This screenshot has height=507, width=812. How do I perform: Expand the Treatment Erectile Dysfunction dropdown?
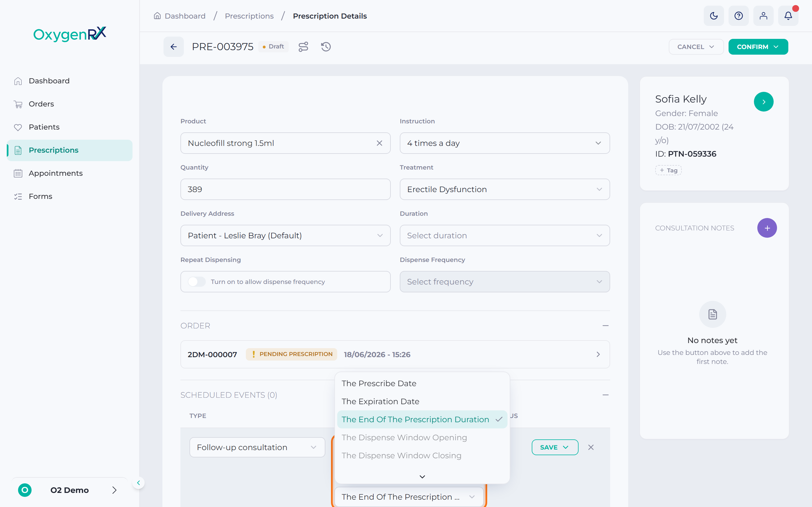505,189
